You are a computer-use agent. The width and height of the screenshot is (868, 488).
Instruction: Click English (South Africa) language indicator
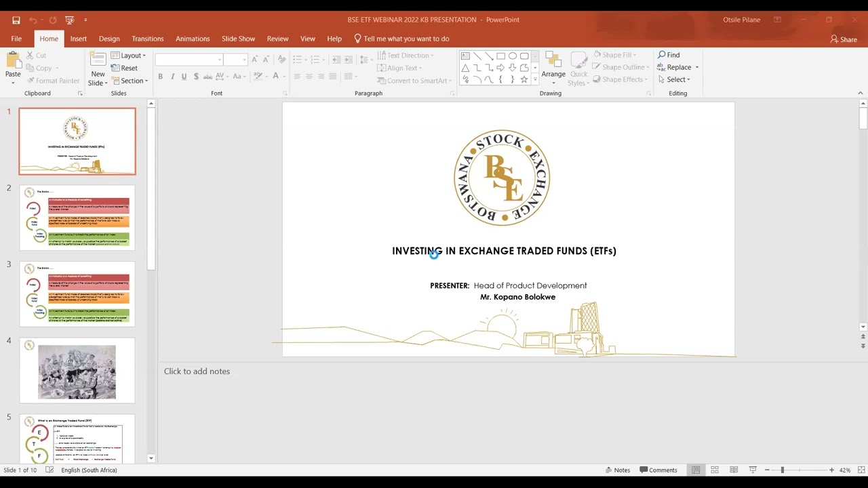(x=89, y=470)
